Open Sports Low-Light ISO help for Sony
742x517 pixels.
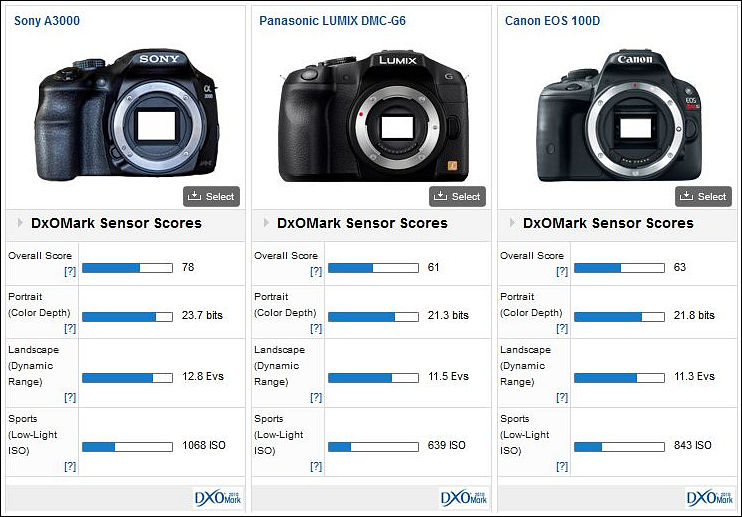70,466
